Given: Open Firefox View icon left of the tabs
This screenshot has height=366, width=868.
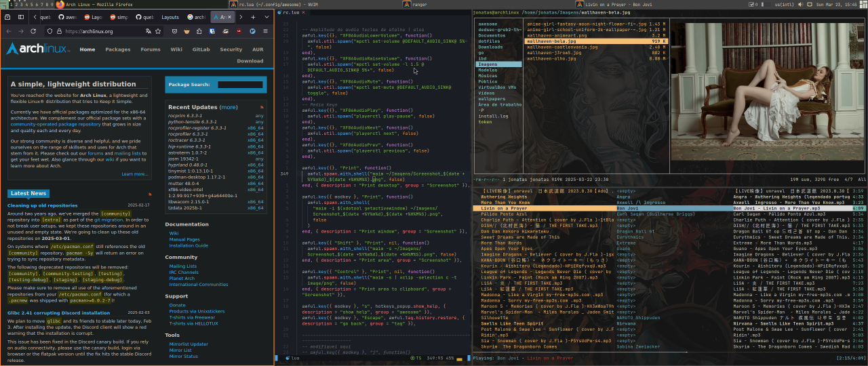Looking at the screenshot, I should coord(7,17).
